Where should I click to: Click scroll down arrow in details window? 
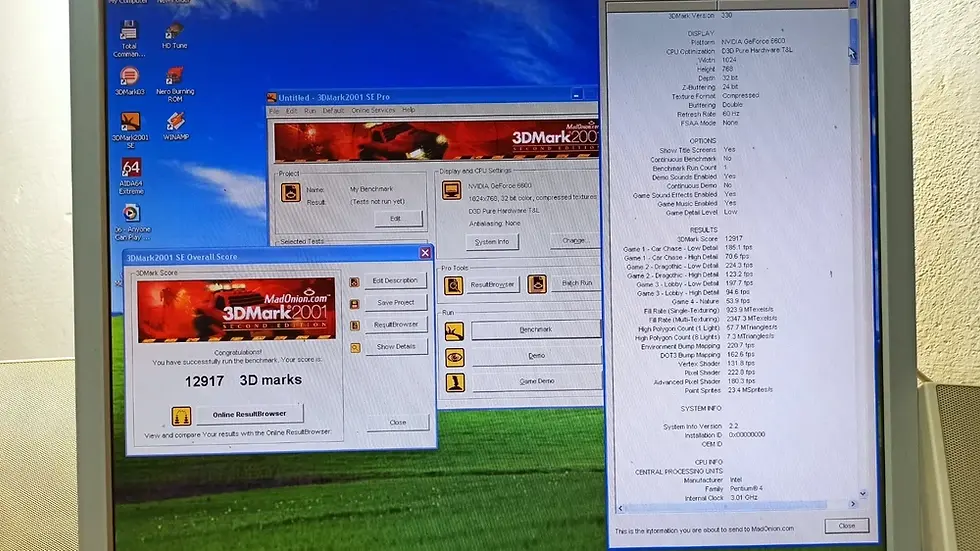pyautogui.click(x=862, y=494)
